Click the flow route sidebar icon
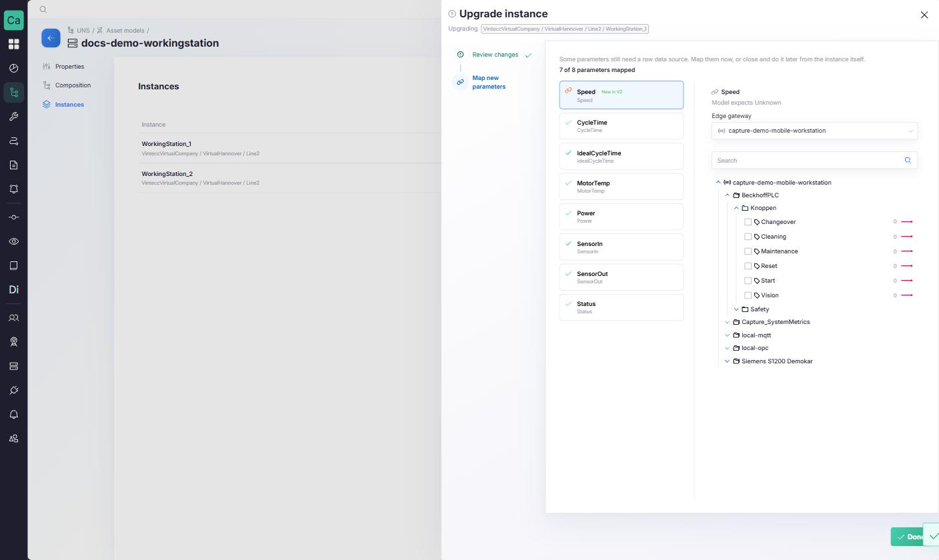The width and height of the screenshot is (939, 560). point(13,141)
